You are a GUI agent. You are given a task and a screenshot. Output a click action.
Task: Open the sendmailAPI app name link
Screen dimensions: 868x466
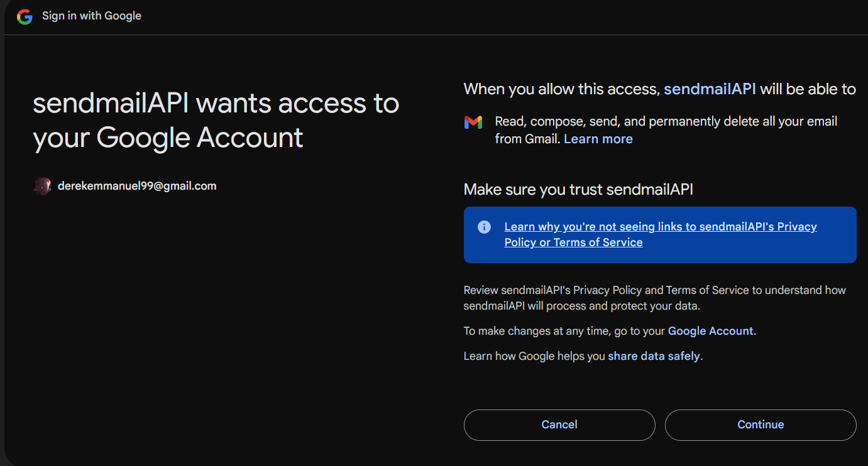(x=710, y=89)
